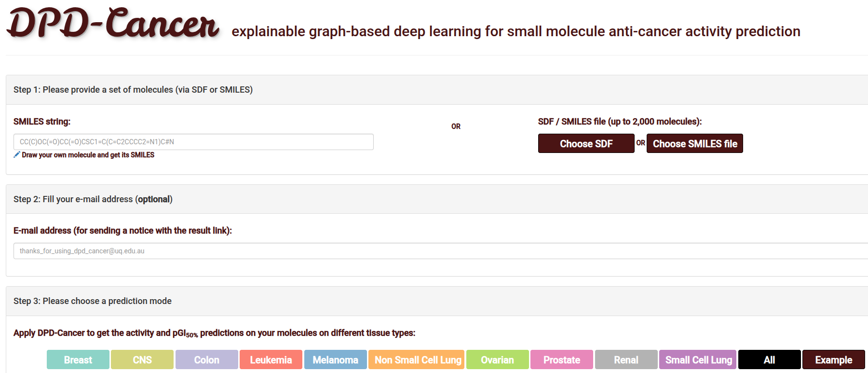Pick the Prostate tissue type

click(x=562, y=360)
